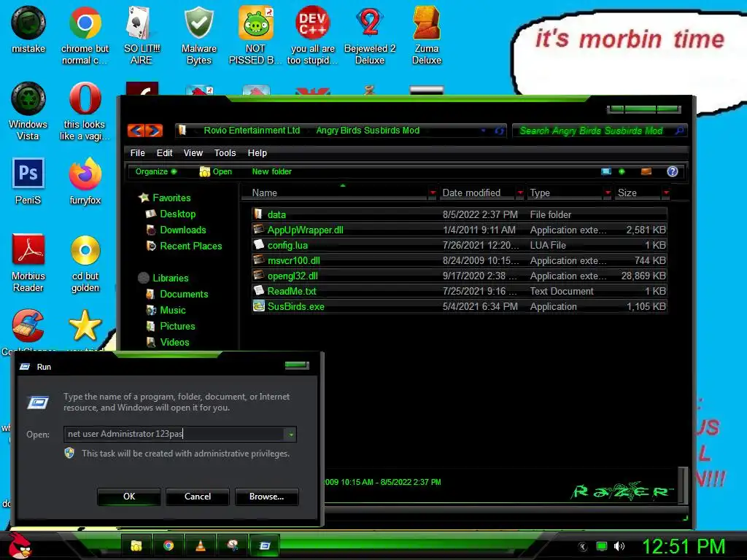Select the ReadMe.txt file

pos(460,291)
